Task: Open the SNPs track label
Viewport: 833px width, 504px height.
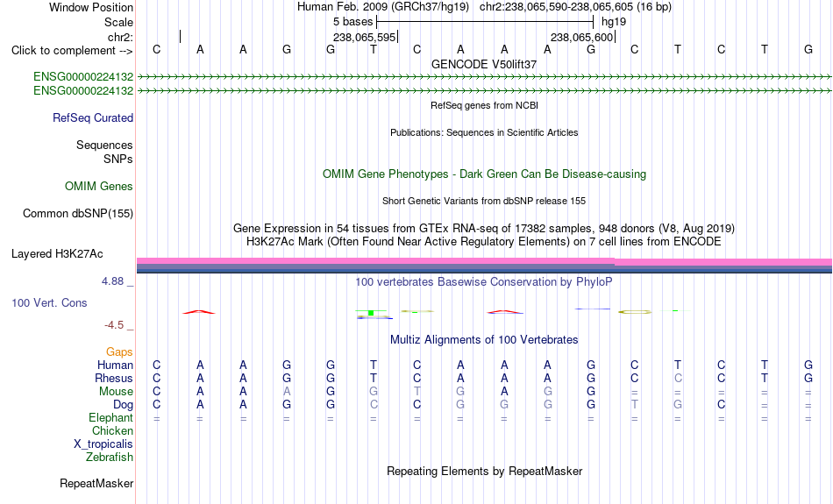Action: click(x=118, y=159)
